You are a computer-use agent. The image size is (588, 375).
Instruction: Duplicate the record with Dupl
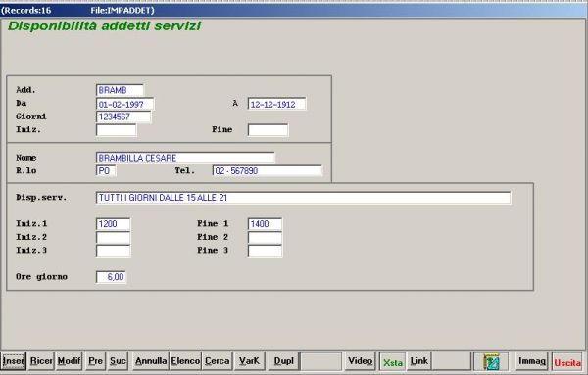[283, 361]
